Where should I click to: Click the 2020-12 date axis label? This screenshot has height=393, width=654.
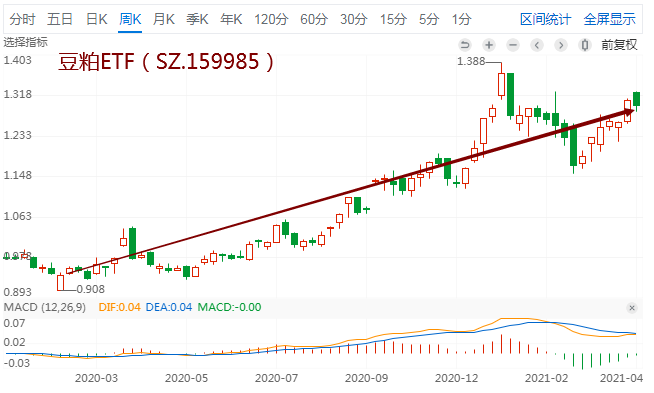(456, 378)
